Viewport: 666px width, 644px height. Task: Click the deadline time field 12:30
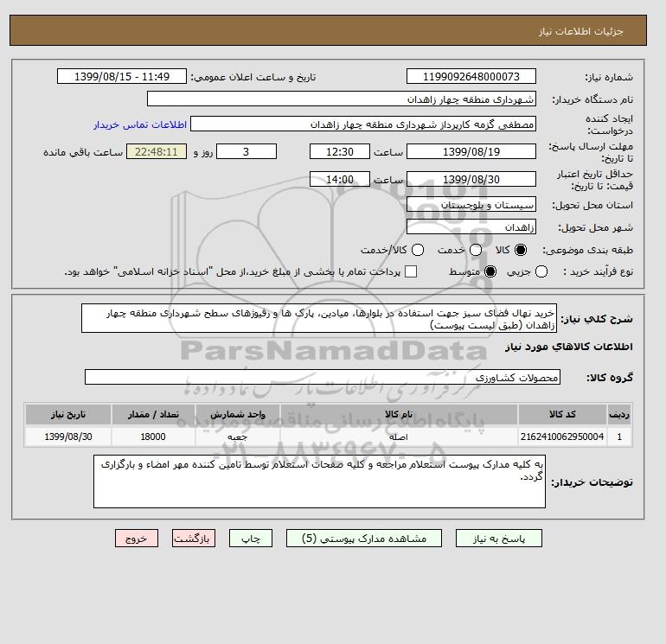point(340,151)
